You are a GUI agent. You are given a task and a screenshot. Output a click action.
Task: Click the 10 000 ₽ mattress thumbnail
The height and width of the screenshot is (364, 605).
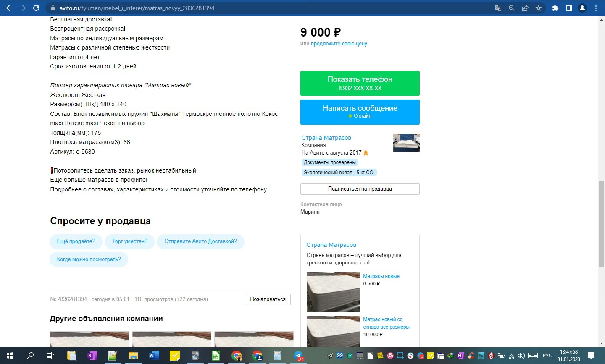click(333, 332)
